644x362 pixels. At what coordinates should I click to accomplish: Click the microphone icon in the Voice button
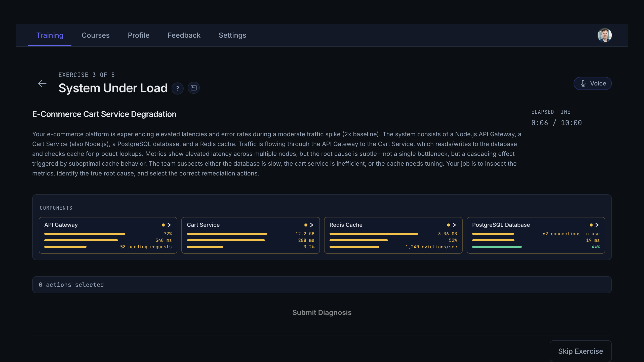coord(584,83)
